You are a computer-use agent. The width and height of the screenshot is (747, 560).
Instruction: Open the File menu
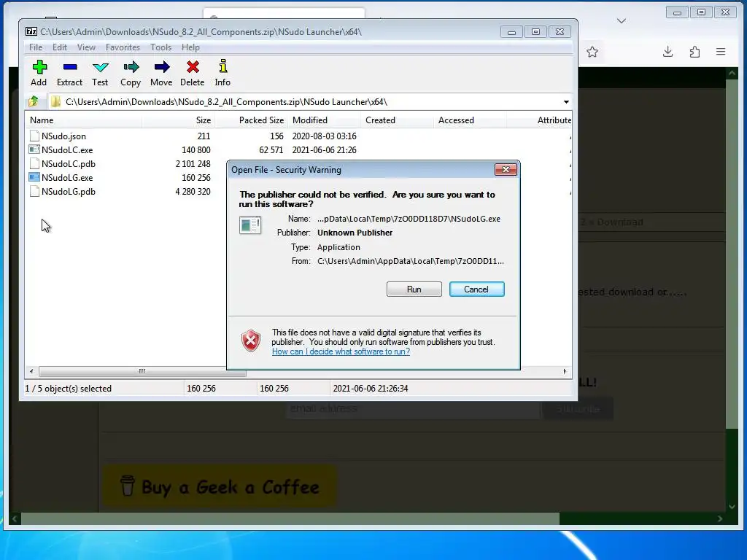(36, 47)
